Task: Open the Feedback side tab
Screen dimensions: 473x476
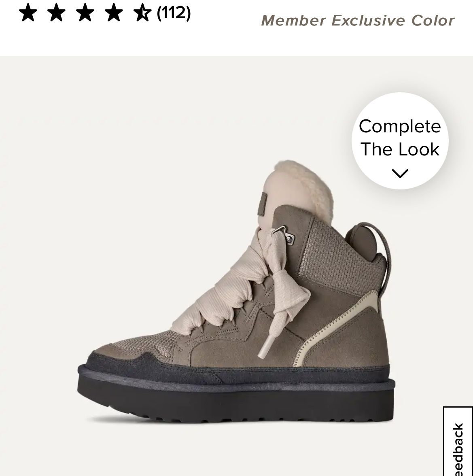Action: (x=458, y=442)
